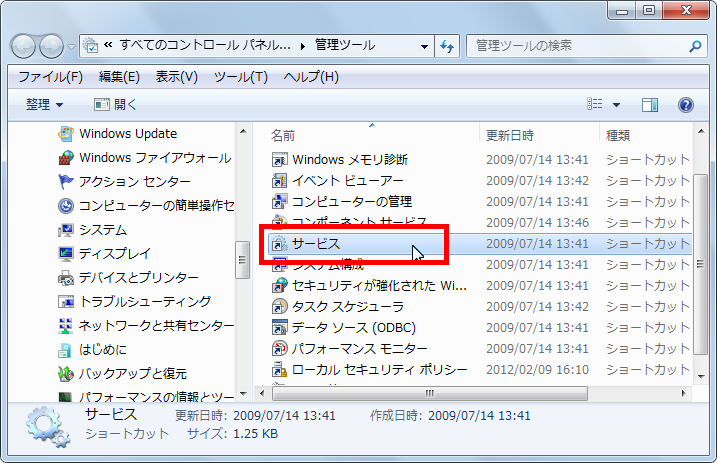Open the view options dropdown arrow
Viewport: 717px width, 463px height.
616,105
